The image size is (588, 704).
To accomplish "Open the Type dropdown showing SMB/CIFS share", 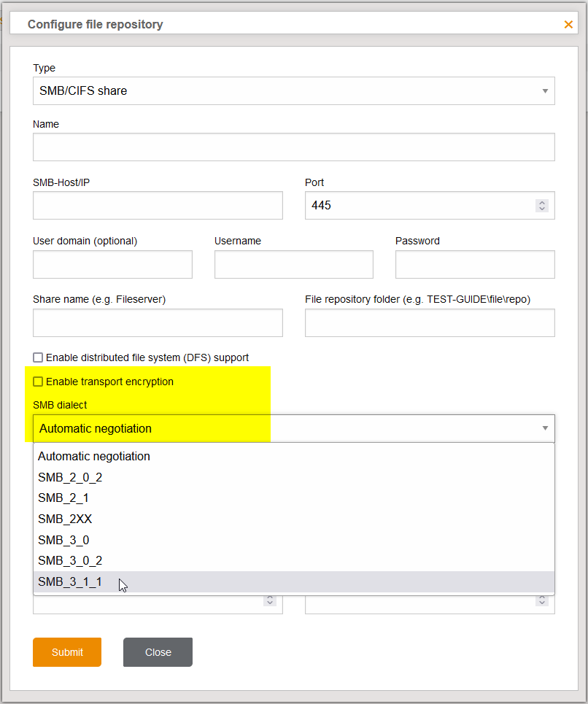I will pos(293,90).
